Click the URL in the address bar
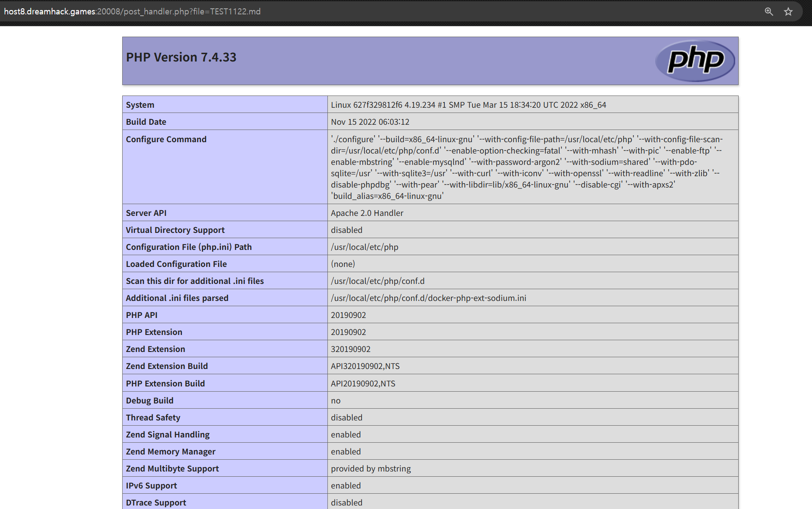 pos(132,12)
